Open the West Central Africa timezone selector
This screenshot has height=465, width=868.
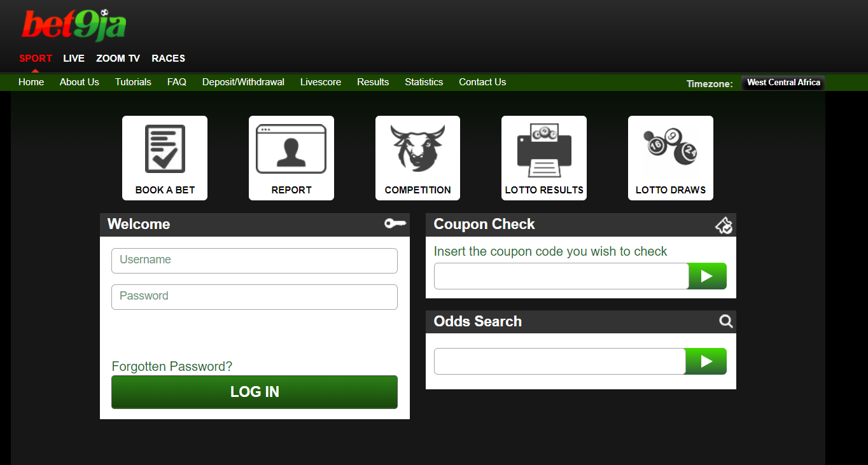click(783, 82)
